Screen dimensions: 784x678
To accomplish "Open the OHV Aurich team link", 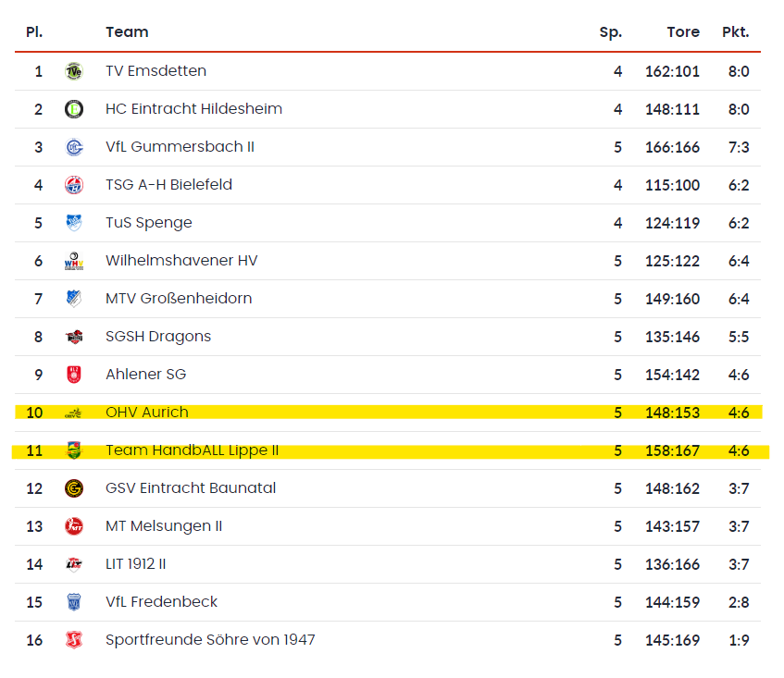I will pyautogui.click(x=146, y=413).
